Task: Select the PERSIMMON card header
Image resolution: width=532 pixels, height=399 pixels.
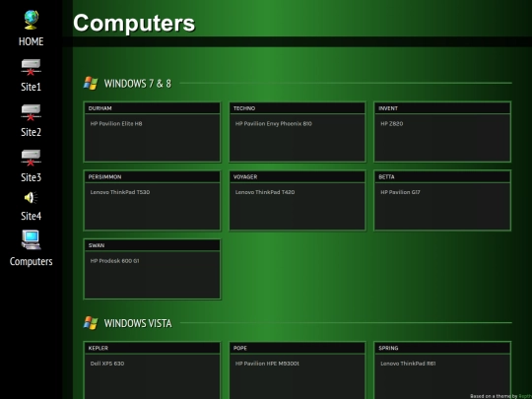Action: 152,176
